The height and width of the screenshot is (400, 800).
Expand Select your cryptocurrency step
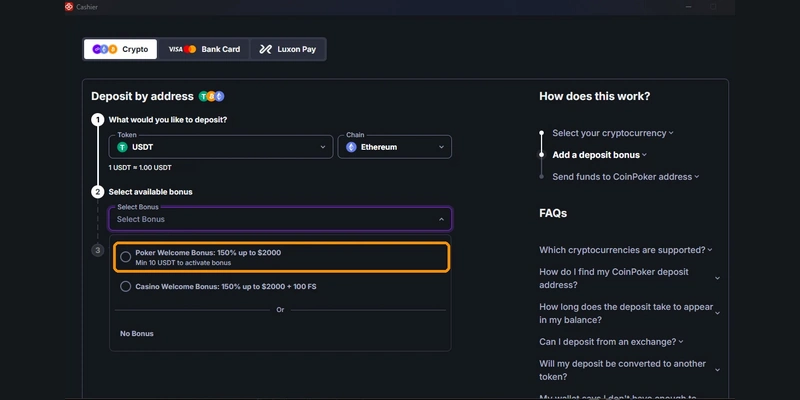coord(613,133)
